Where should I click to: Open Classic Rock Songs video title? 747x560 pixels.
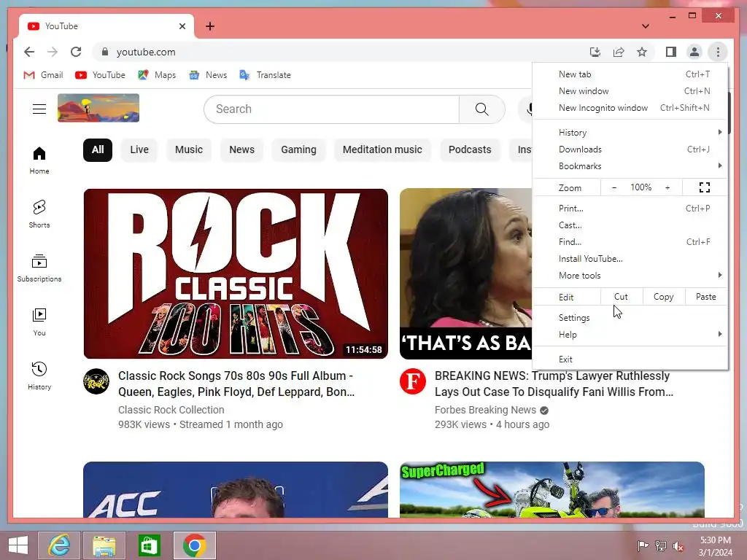click(236, 384)
